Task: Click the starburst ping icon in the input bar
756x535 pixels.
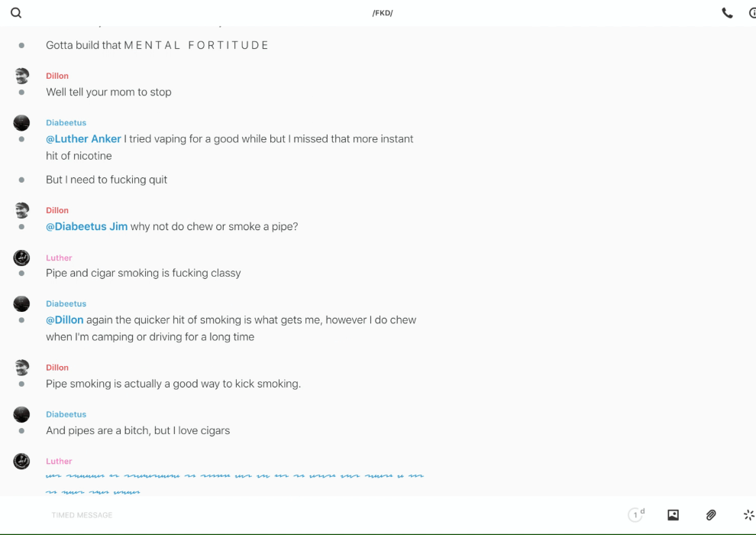Action: (748, 515)
